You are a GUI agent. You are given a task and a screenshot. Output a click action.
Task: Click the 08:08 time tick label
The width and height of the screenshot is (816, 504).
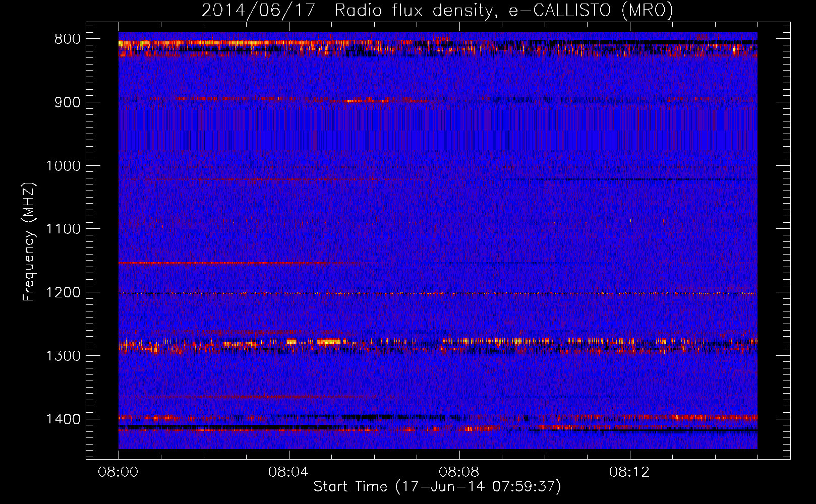(459, 472)
